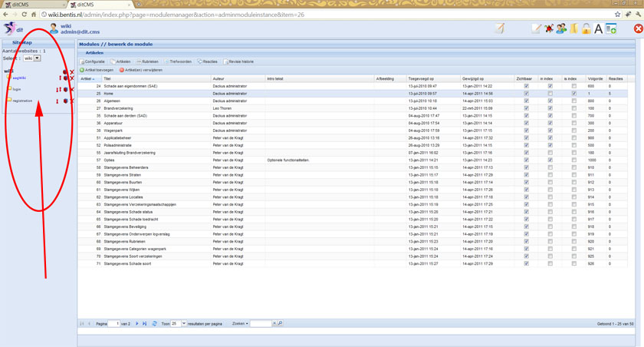
Task: Click the red logout icon at top right
Action: pos(638,29)
